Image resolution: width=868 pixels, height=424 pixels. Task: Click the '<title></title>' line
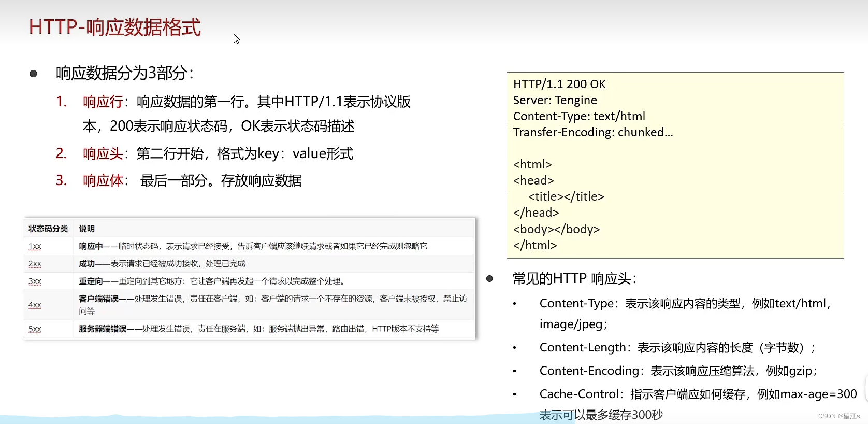pos(566,196)
